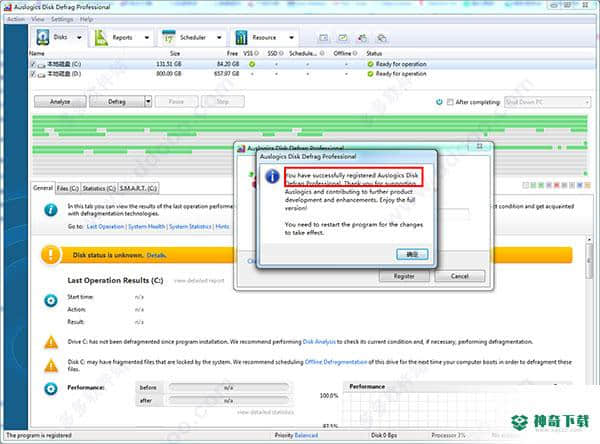Click the Status column header

374,53
